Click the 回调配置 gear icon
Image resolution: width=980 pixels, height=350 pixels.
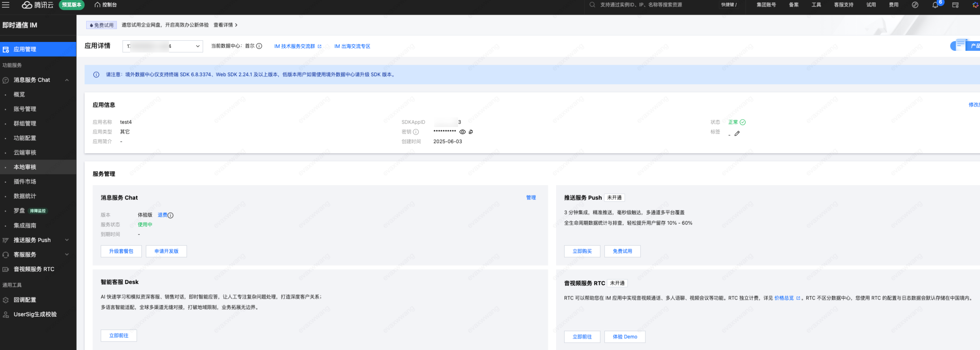[x=6, y=300]
